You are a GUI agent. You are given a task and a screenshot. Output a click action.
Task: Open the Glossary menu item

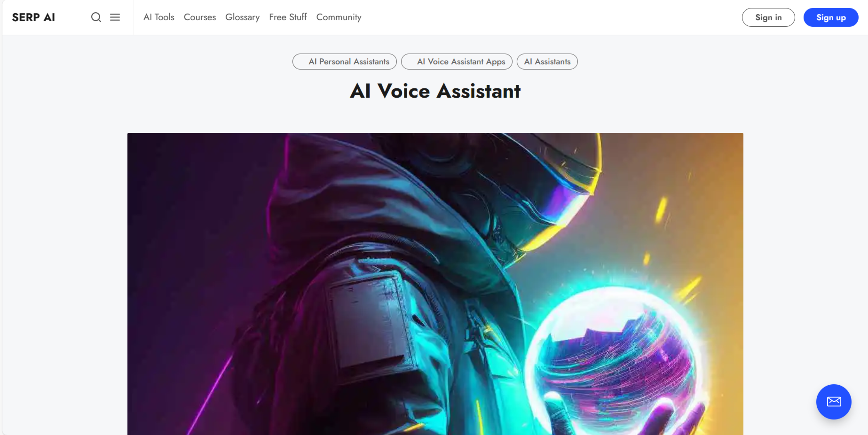tap(242, 17)
